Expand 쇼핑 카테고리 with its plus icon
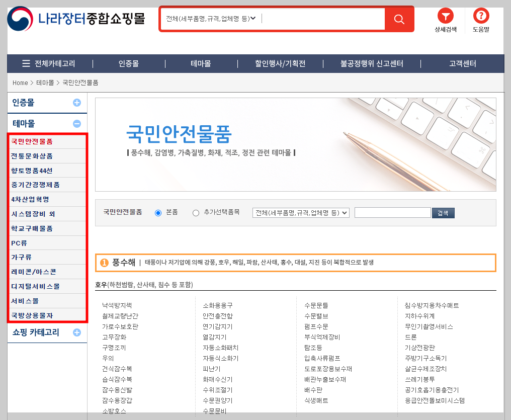This screenshot has width=511, height=420. [77, 332]
